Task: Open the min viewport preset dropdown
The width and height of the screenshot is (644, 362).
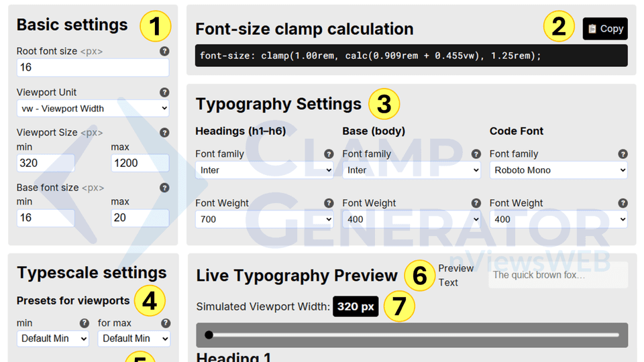Action: tap(52, 339)
